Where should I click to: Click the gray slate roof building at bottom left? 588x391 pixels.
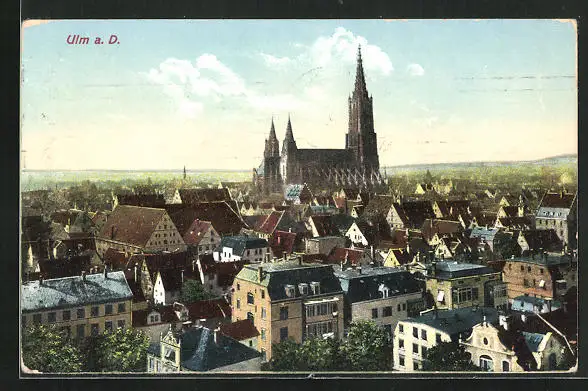(76, 304)
